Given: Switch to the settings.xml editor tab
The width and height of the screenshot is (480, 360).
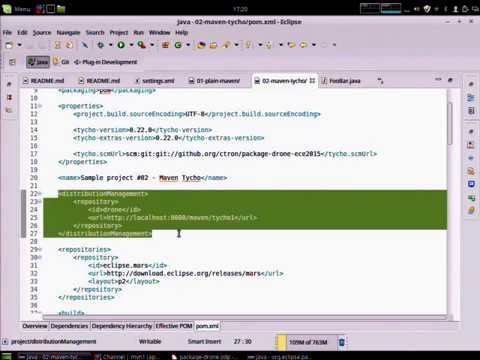Looking at the screenshot, I should 155,81.
